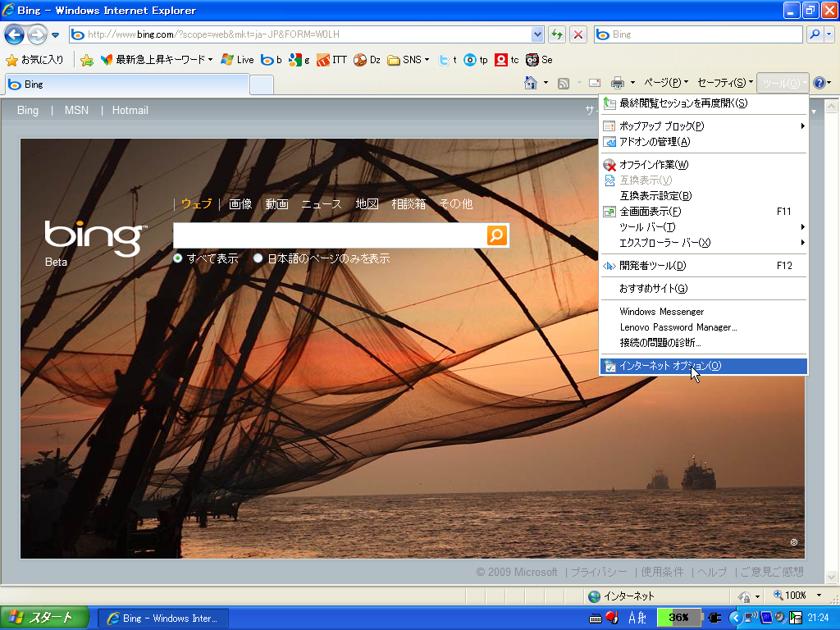The image size is (840, 630).
Task: Click the vertical scrollbar down arrow
Action: pos(831,577)
